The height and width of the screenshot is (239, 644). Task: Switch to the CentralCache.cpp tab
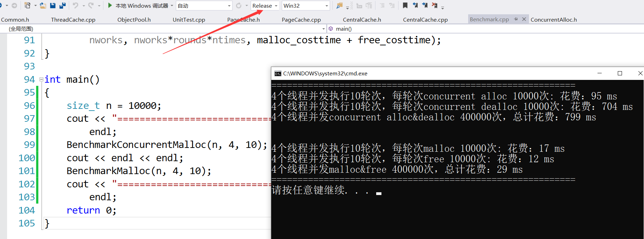coord(425,20)
